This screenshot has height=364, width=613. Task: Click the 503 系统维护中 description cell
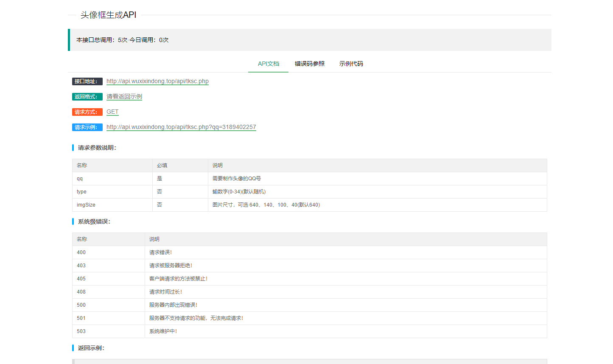pyautogui.click(x=163, y=331)
